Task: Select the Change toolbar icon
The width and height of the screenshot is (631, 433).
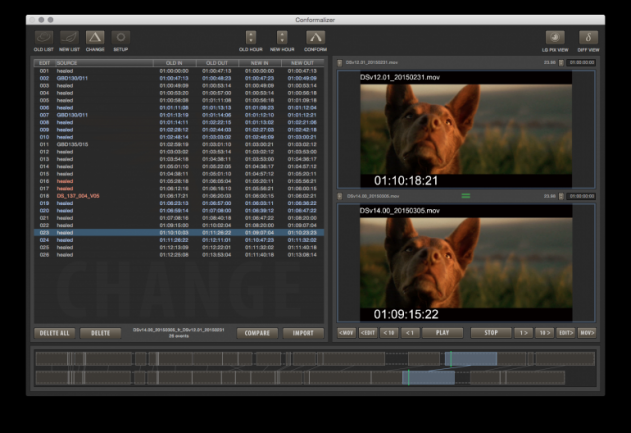Action: (x=95, y=38)
